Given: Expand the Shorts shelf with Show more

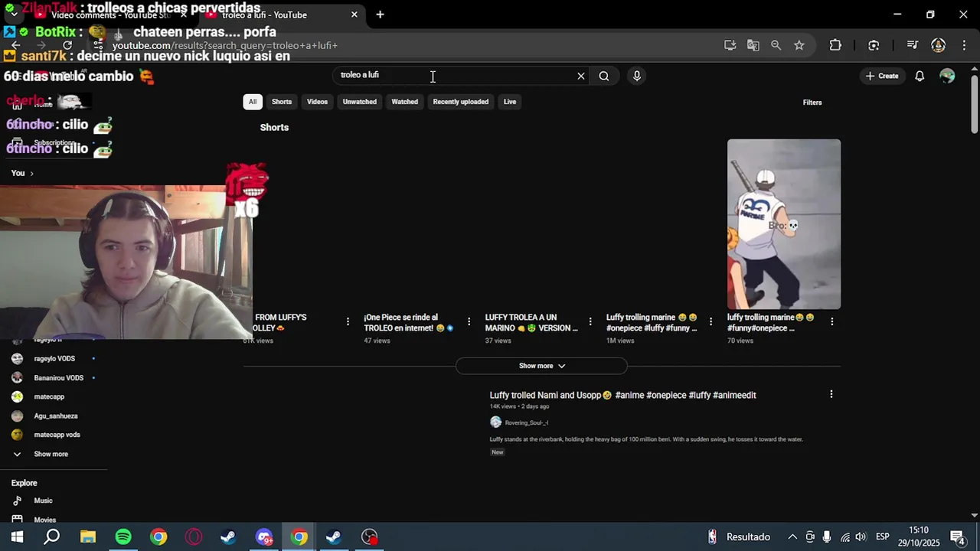Looking at the screenshot, I should [541, 366].
